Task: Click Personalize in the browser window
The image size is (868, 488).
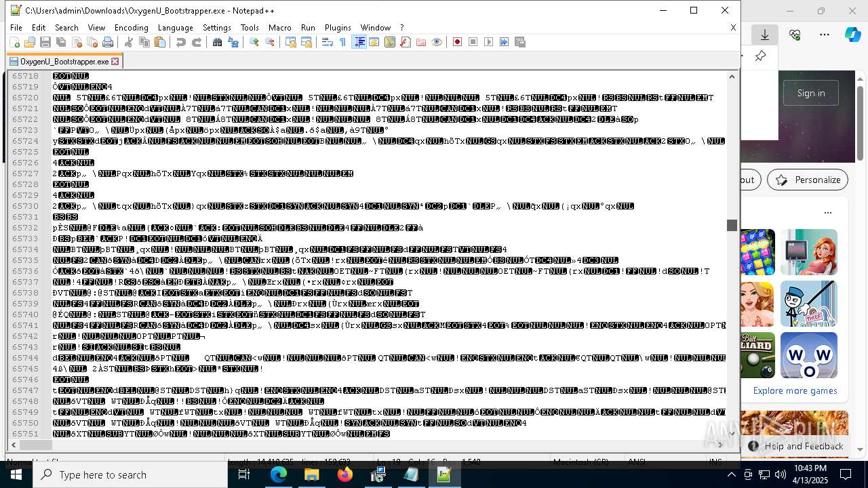Action: pyautogui.click(x=808, y=180)
